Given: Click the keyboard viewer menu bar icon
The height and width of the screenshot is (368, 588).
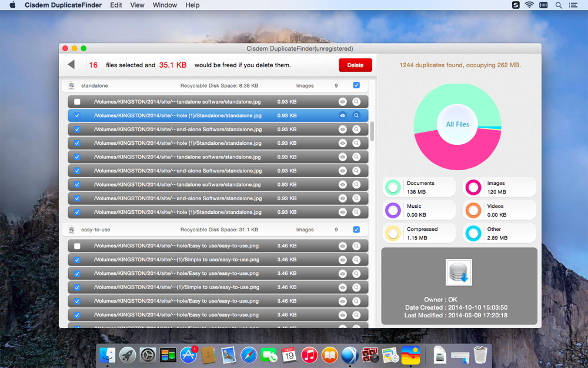Looking at the screenshot, I should tap(543, 5).
